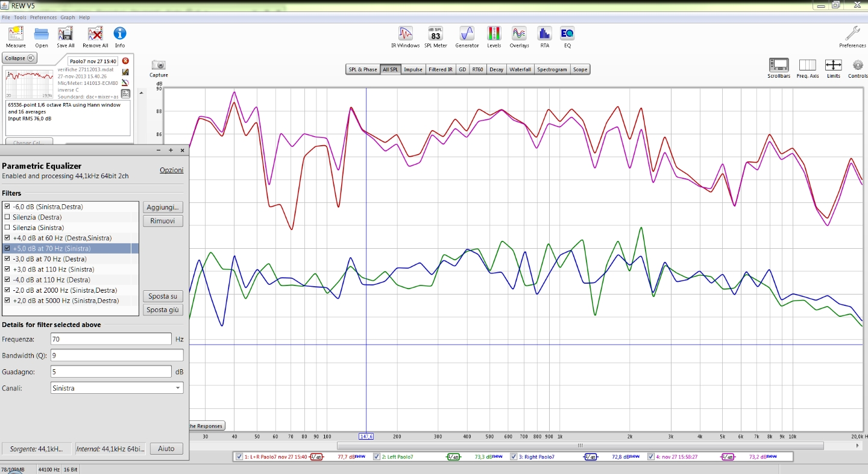Toggle graph Scrollbars icon

(x=779, y=64)
